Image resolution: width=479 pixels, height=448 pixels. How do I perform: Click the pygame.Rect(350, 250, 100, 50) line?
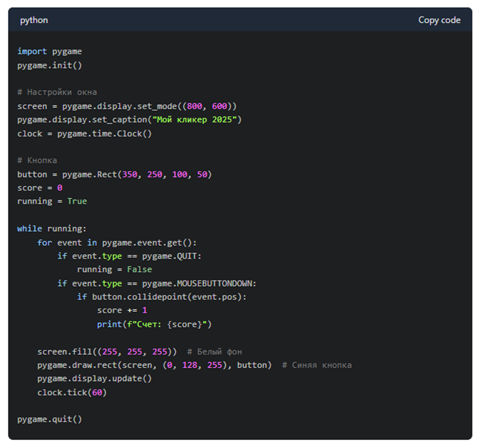(x=115, y=175)
